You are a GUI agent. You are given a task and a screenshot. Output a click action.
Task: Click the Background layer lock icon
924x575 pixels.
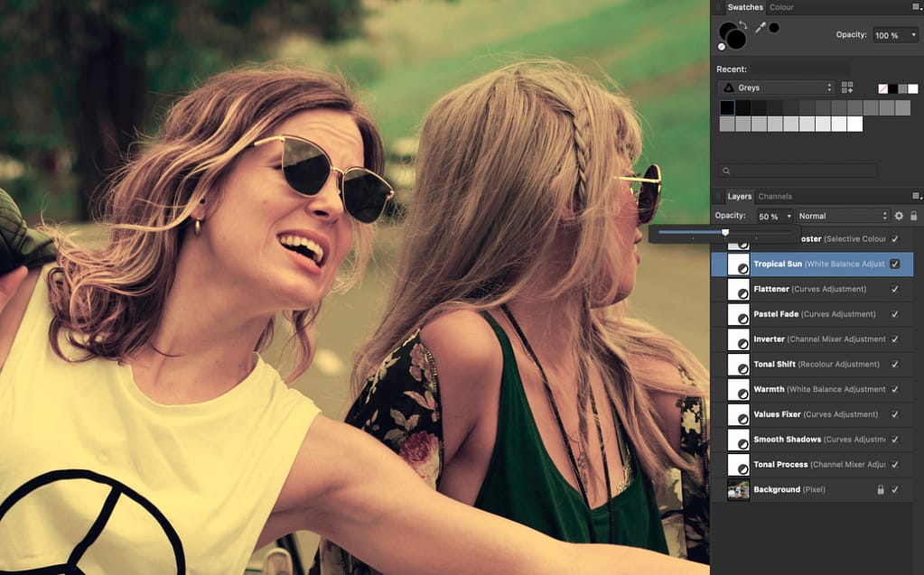[881, 489]
